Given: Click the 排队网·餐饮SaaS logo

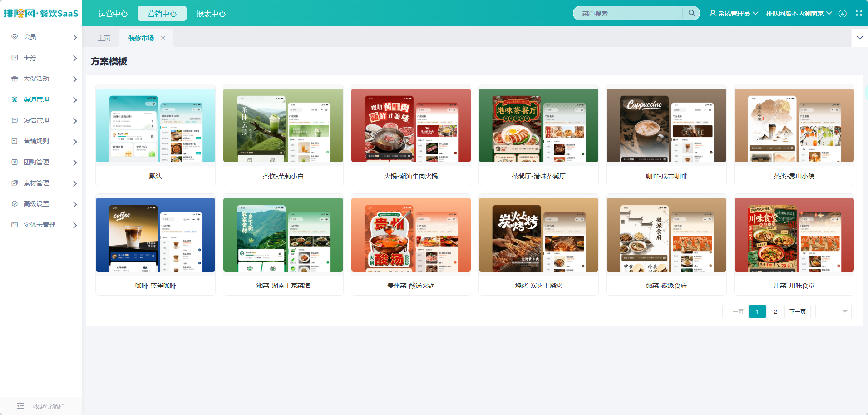Looking at the screenshot, I should point(41,13).
